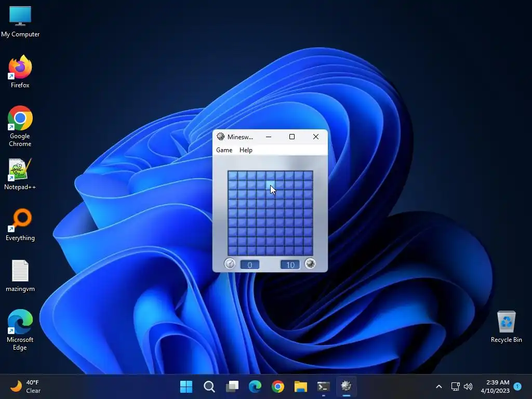Select the mazingvm text file icon
Image resolution: width=532 pixels, height=399 pixels.
pos(20,276)
